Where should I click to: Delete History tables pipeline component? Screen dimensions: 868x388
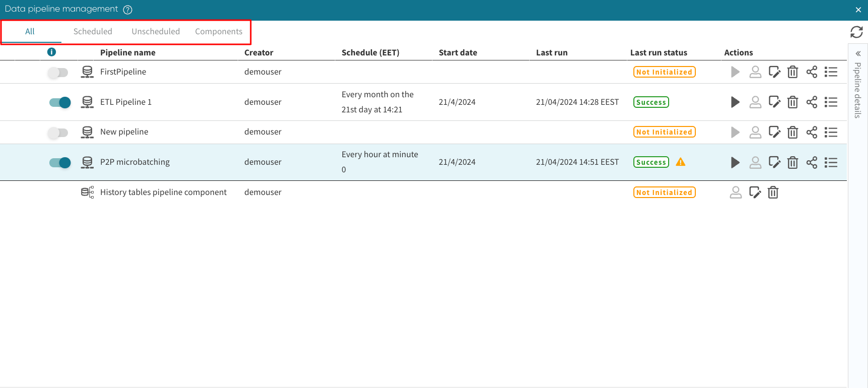[773, 192]
